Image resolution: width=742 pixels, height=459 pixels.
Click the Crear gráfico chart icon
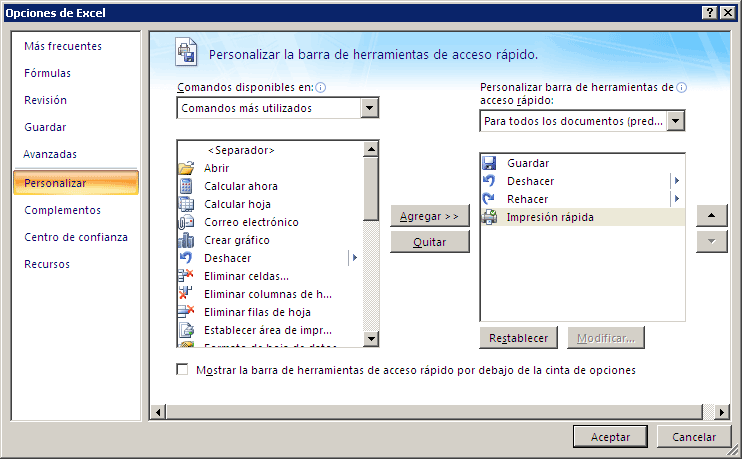tap(186, 240)
